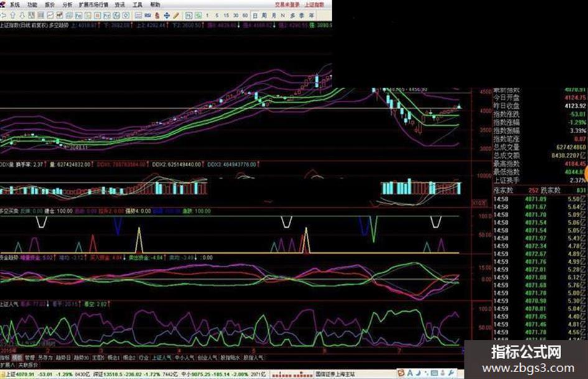Click the 关联报价 tab
Screen dimensions: 588x379
28,365
